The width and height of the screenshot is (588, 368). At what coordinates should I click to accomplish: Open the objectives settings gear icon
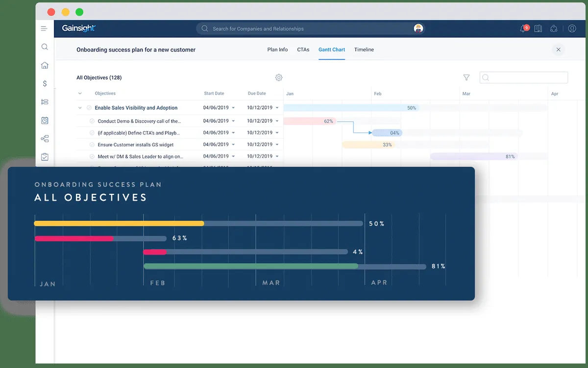pyautogui.click(x=279, y=78)
